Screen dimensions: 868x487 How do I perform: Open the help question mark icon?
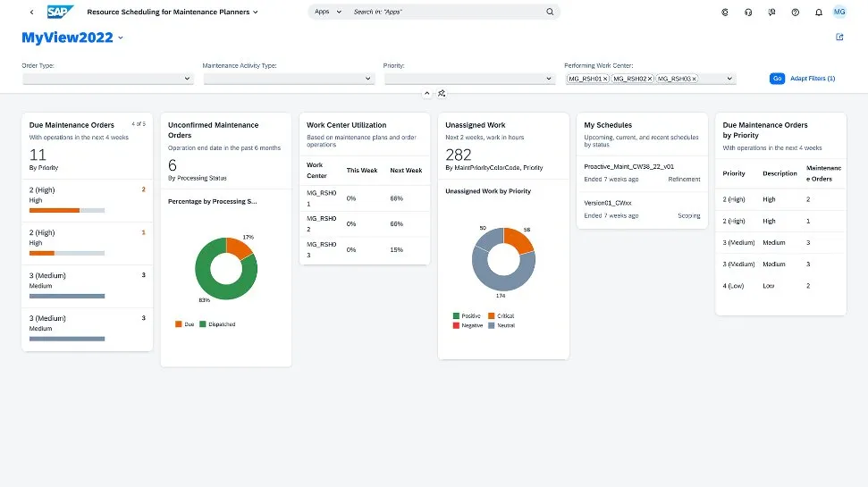tap(795, 13)
